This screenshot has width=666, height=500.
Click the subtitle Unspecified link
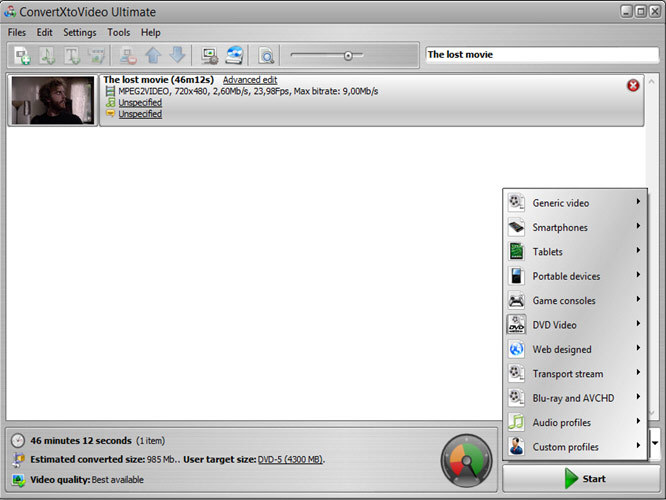pyautogui.click(x=140, y=114)
